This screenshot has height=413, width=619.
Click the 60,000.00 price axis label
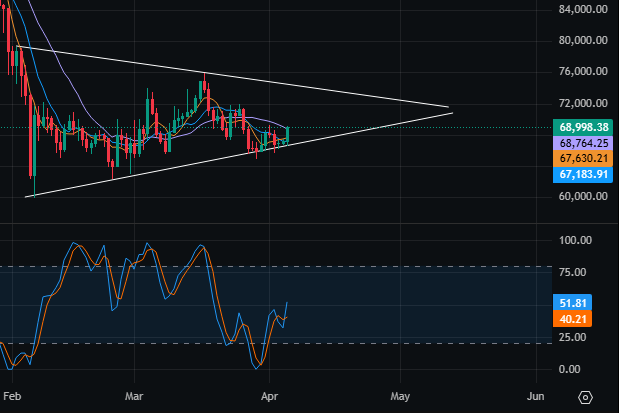pyautogui.click(x=583, y=196)
